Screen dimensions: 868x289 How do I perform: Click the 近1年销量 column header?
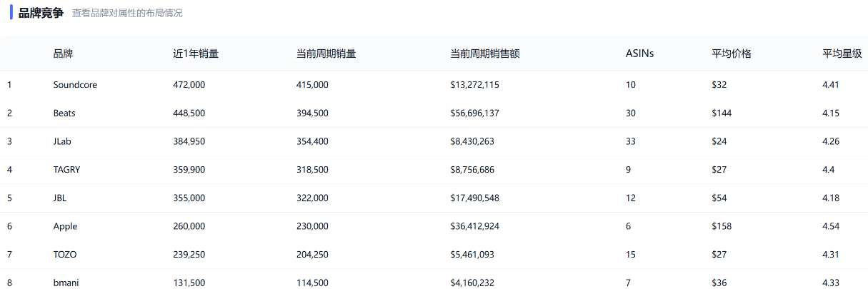click(196, 54)
